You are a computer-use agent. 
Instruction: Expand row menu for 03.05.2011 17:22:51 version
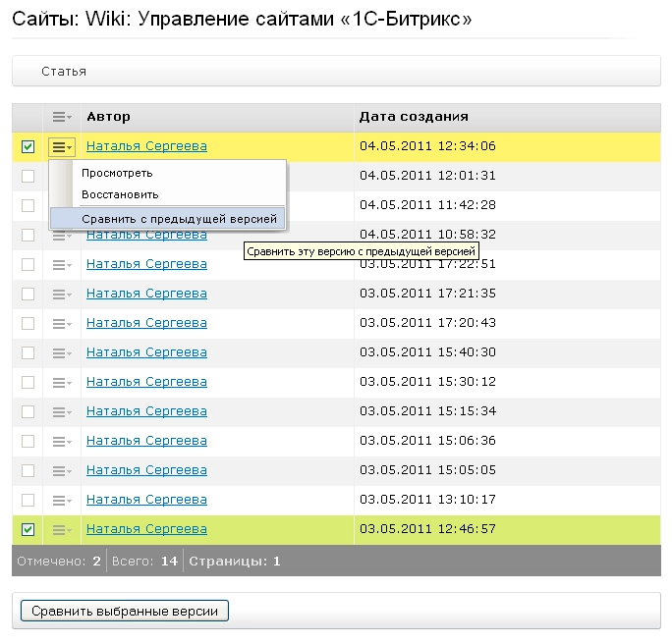[x=62, y=264]
